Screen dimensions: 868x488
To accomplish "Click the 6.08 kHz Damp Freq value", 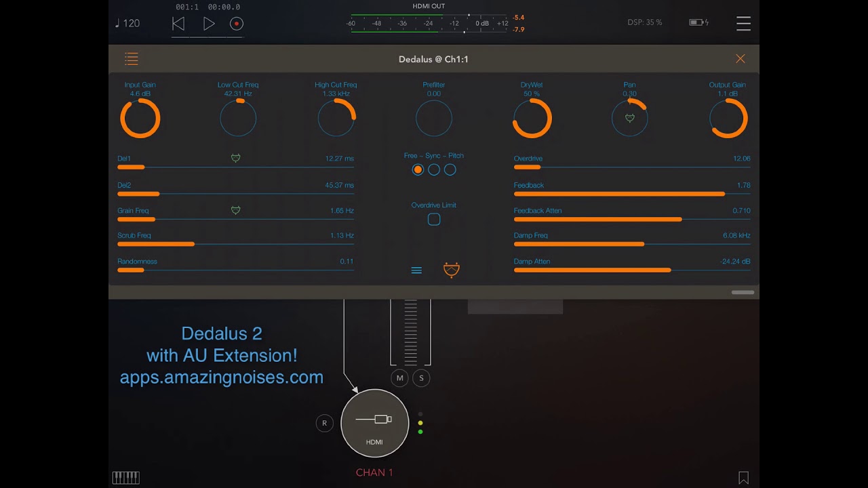I will point(736,236).
